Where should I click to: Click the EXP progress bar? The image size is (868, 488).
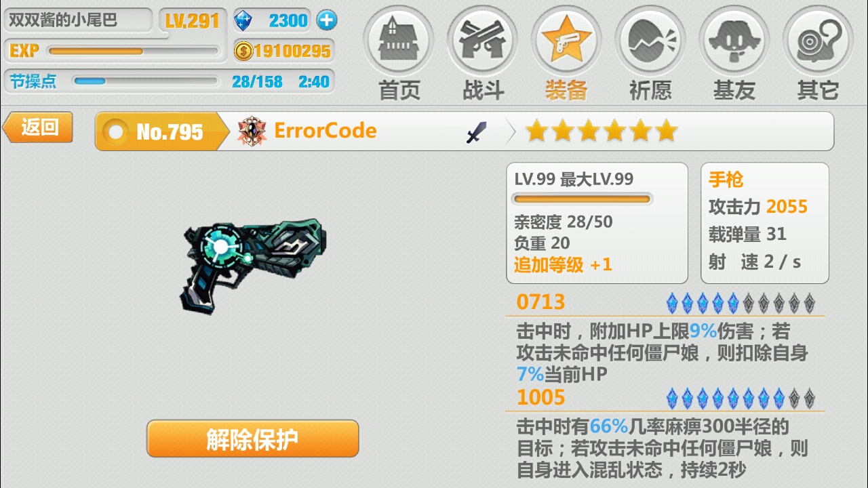tap(133, 51)
